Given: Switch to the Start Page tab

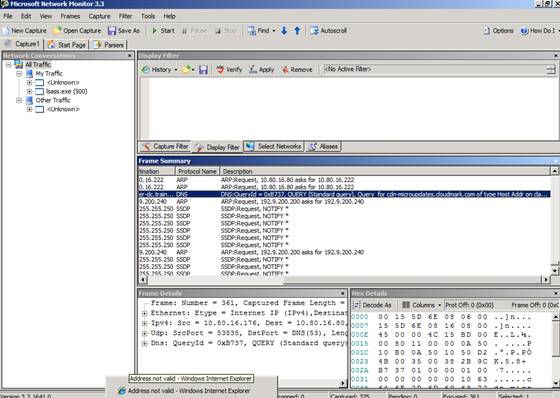Looking at the screenshot, I should 67,45.
